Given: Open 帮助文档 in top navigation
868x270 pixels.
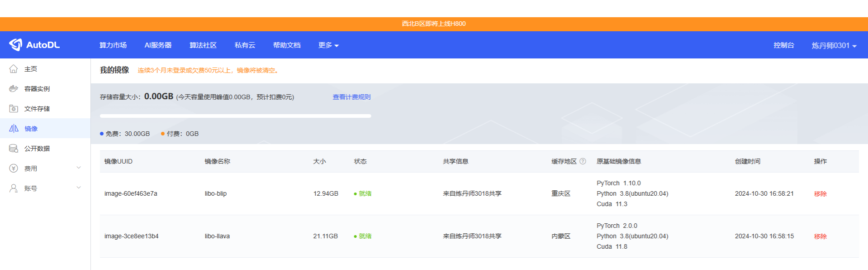Looking at the screenshot, I should pyautogui.click(x=287, y=45).
